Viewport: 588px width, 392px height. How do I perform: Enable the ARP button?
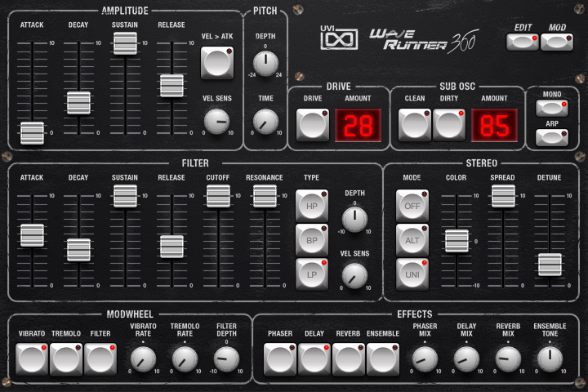coord(551,137)
